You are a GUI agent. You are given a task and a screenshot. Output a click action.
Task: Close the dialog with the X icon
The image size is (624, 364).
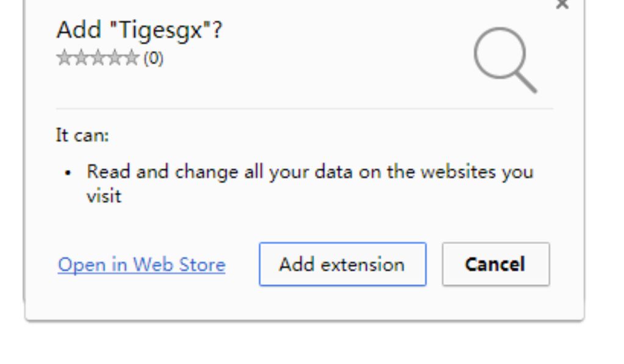pyautogui.click(x=562, y=5)
